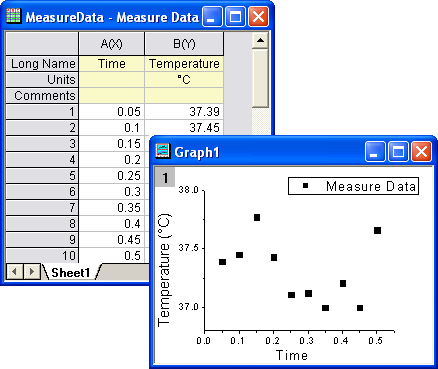Screen dimensions: 438x369
Task: Click the highest data point on scatter plot
Action: point(257,218)
